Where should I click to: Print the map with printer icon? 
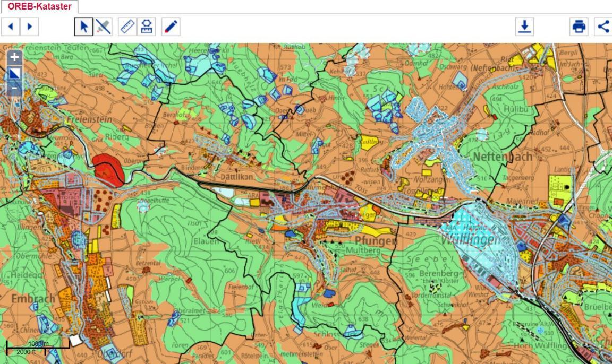tap(579, 26)
